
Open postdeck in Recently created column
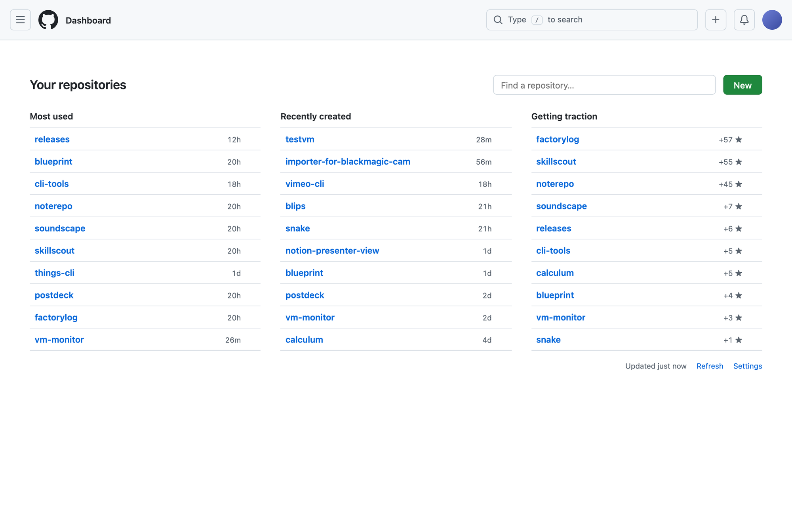click(305, 295)
